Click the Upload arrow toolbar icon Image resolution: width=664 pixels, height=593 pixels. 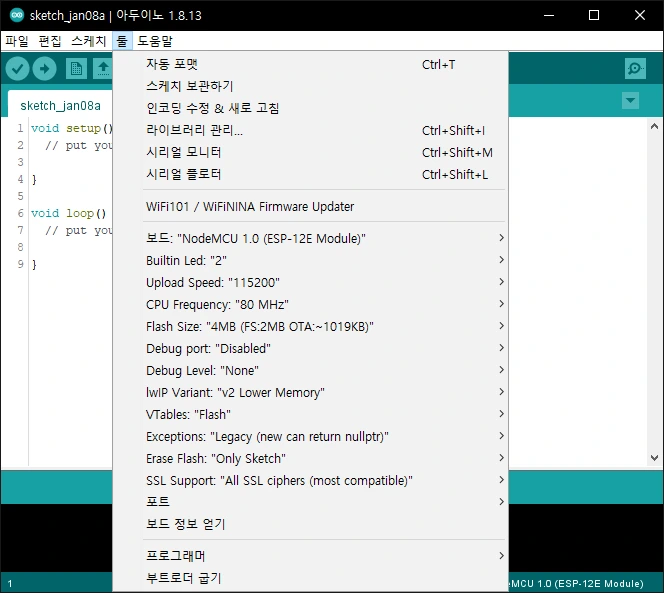click(x=44, y=69)
